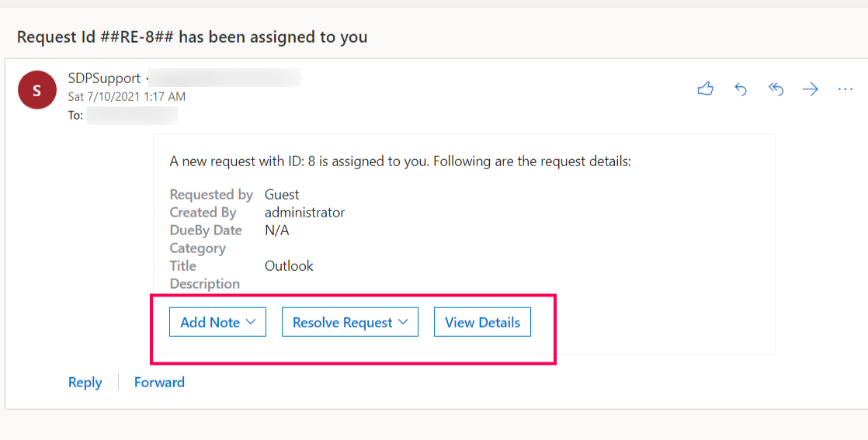
Task: Expand the Resolve Request dropdown
Action: 350,322
